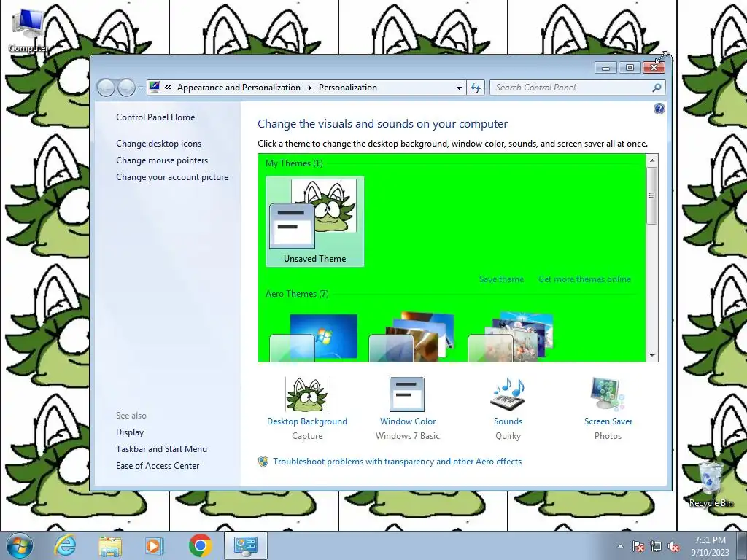Open Taskbar and Start Menu link

[161, 448]
